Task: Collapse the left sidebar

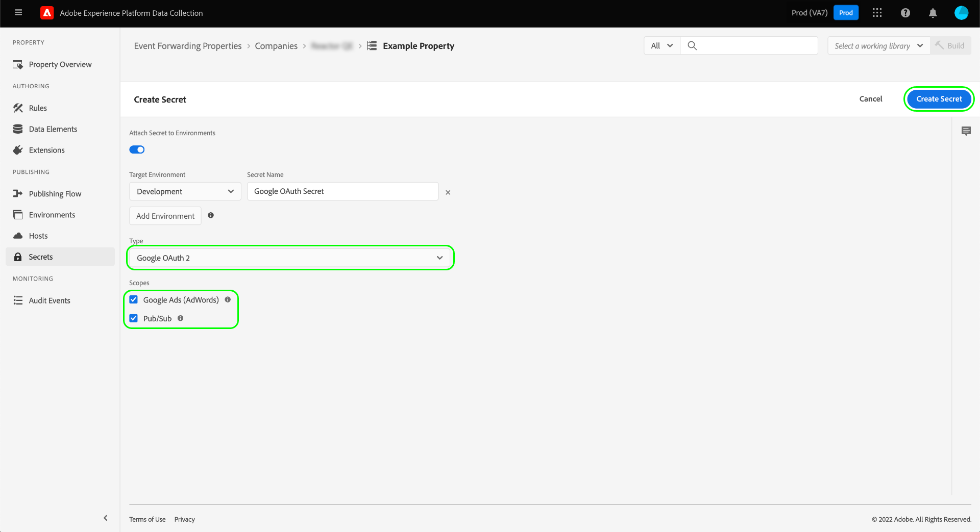Action: (x=106, y=518)
